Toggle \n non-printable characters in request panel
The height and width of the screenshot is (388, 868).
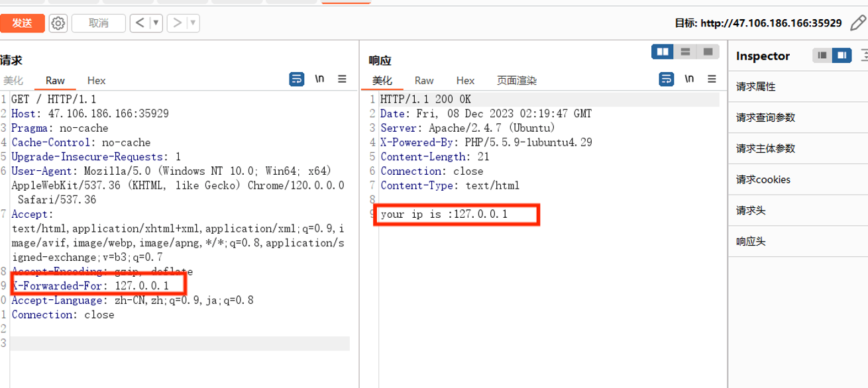pyautogui.click(x=319, y=79)
